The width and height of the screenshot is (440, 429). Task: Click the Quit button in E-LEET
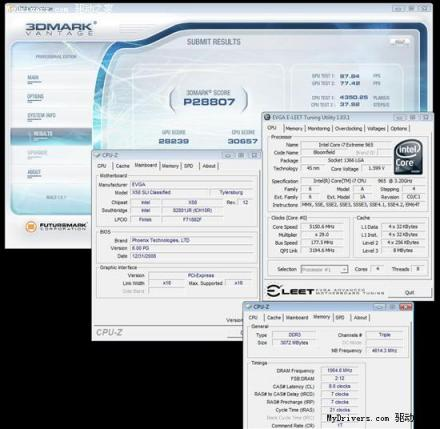click(409, 292)
